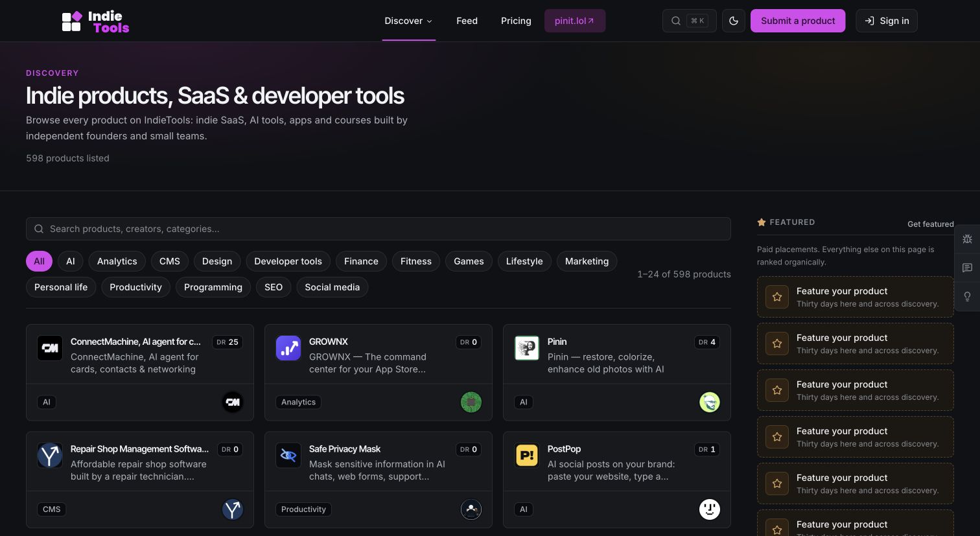Open the PostPop product title
The height and width of the screenshot is (536, 980).
click(x=564, y=449)
